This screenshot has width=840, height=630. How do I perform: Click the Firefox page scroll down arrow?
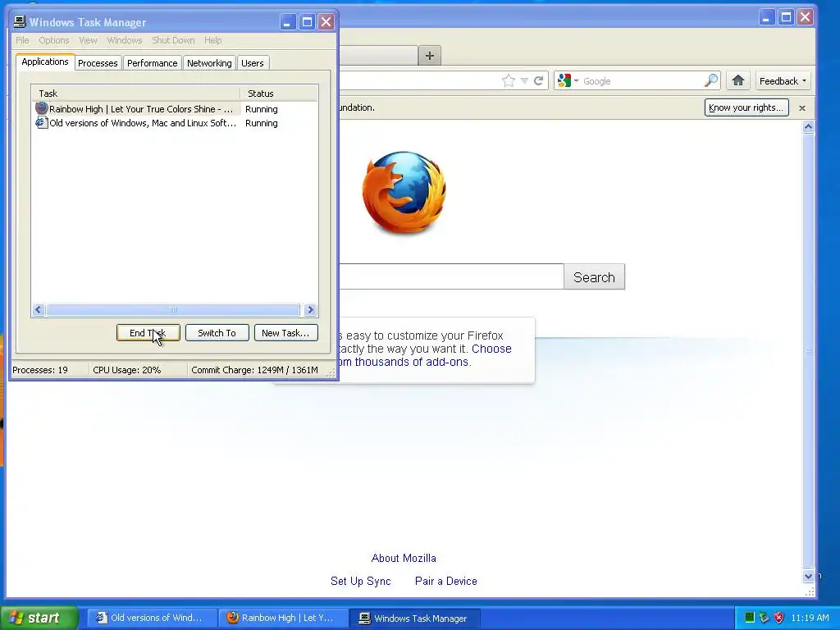(808, 576)
